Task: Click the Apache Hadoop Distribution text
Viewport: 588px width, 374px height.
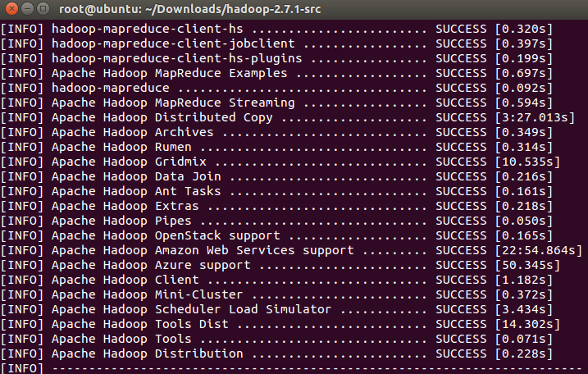Action: [147, 353]
